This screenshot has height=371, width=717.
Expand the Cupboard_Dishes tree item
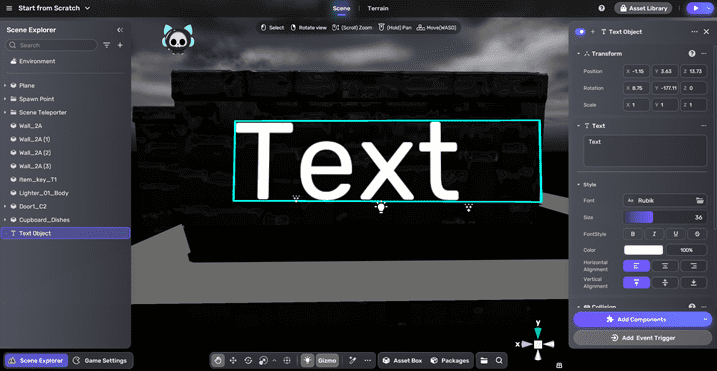5,220
